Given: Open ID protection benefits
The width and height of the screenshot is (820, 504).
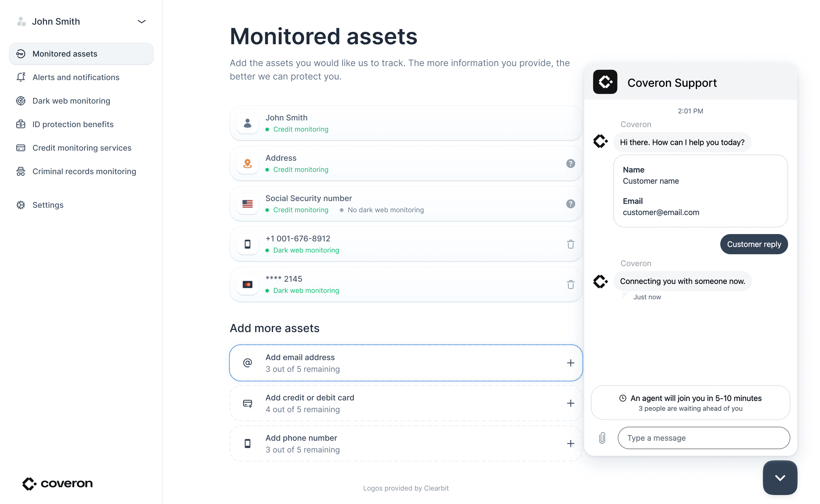Looking at the screenshot, I should tap(73, 124).
